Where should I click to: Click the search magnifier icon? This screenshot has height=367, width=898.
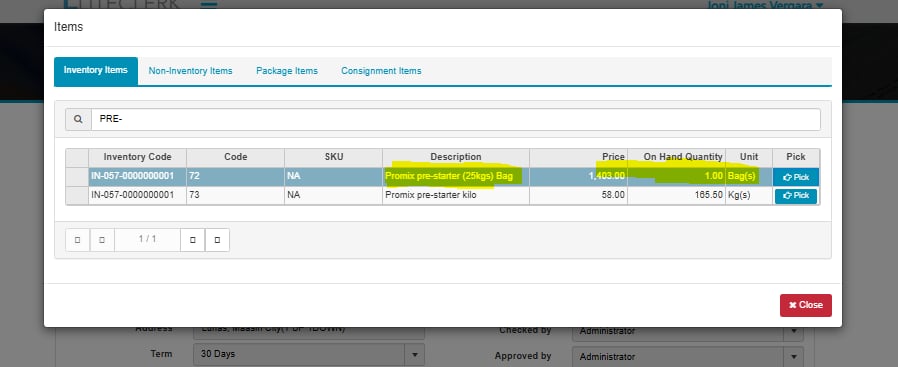tap(78, 119)
